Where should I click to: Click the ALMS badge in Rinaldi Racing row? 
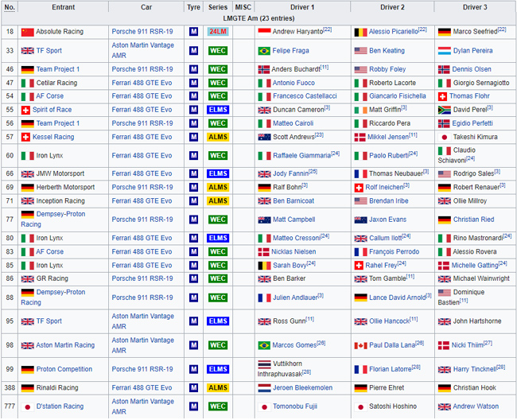(x=218, y=387)
